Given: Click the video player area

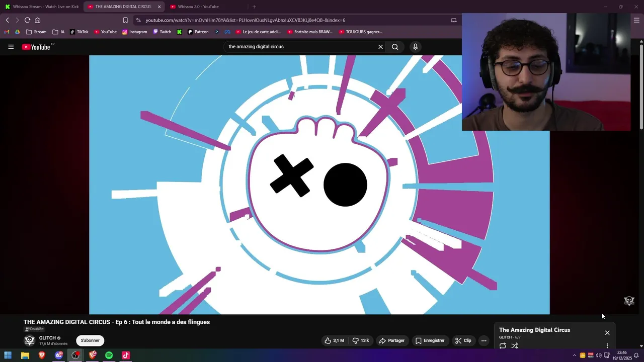Looking at the screenshot, I should coord(319,185).
